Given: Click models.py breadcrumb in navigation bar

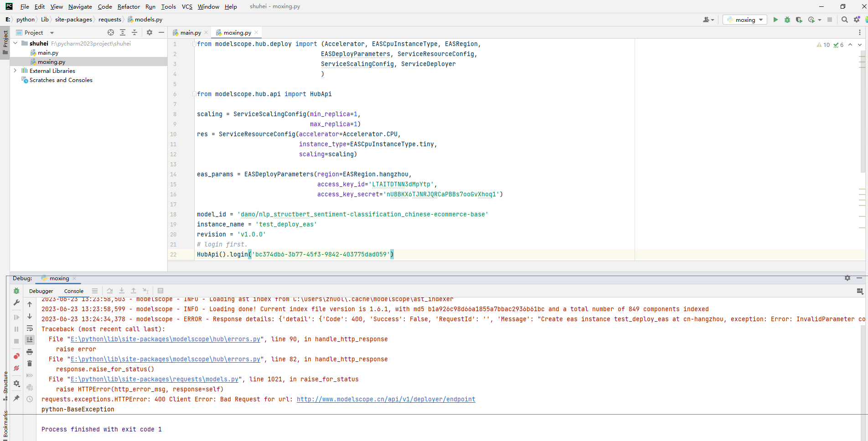Looking at the screenshot, I should [148, 19].
